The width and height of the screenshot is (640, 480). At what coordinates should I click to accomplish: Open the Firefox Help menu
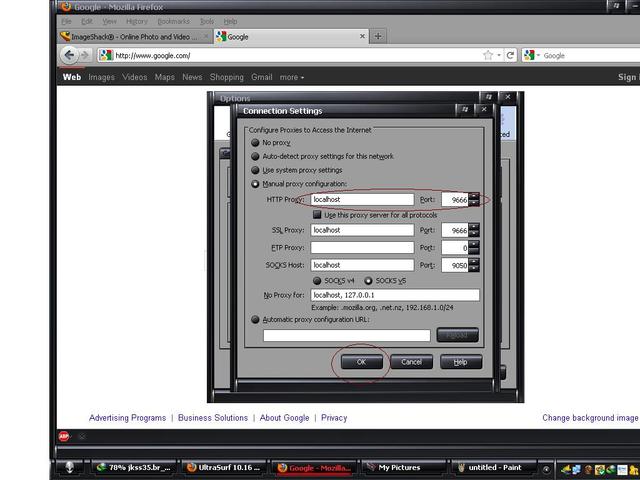tap(230, 21)
